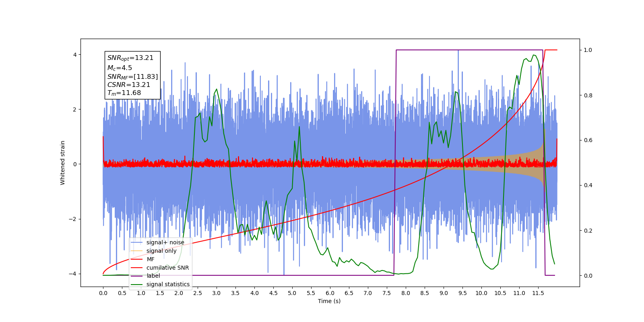Click the 1.5 tick on the time axis
644x322 pixels.
pyautogui.click(x=160, y=293)
